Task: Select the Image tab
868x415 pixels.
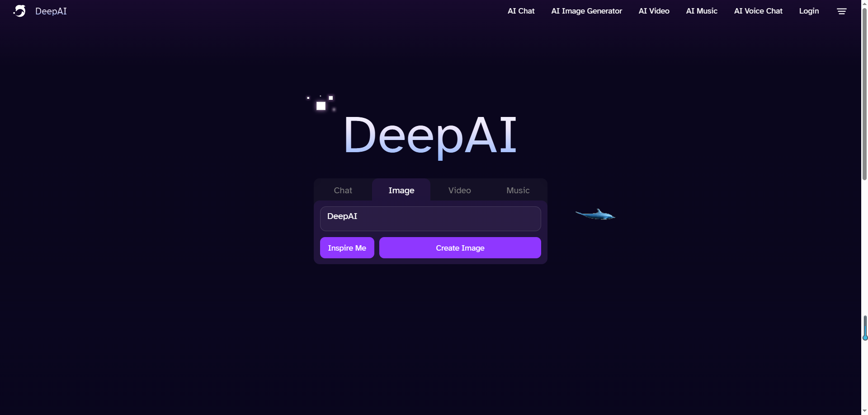Action: pyautogui.click(x=401, y=190)
